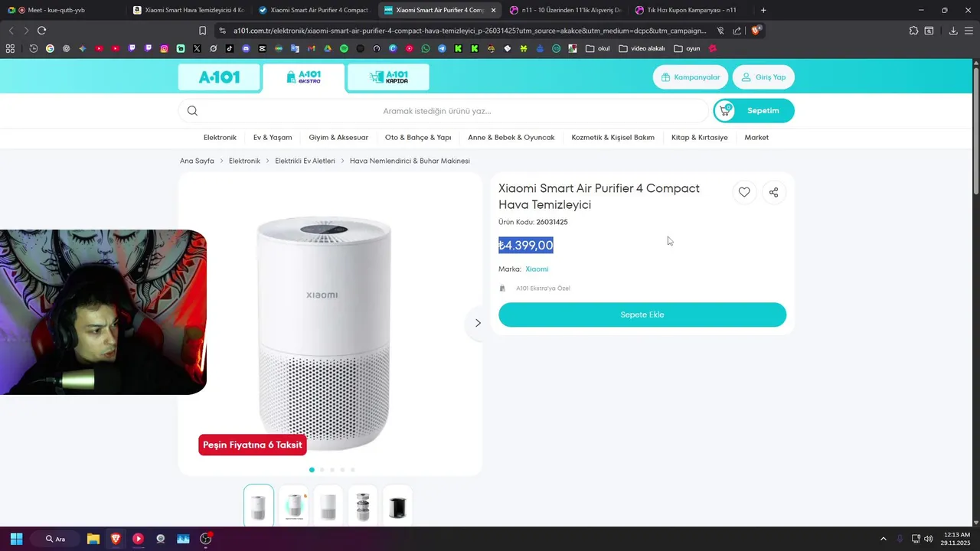980x551 pixels.
Task: Open the Telegram bookmark icon
Action: click(442, 48)
